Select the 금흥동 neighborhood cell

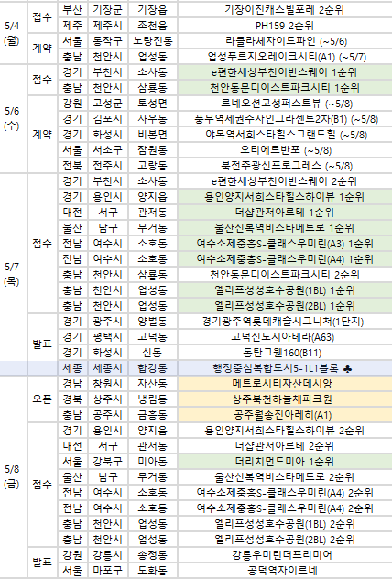pos(152,415)
